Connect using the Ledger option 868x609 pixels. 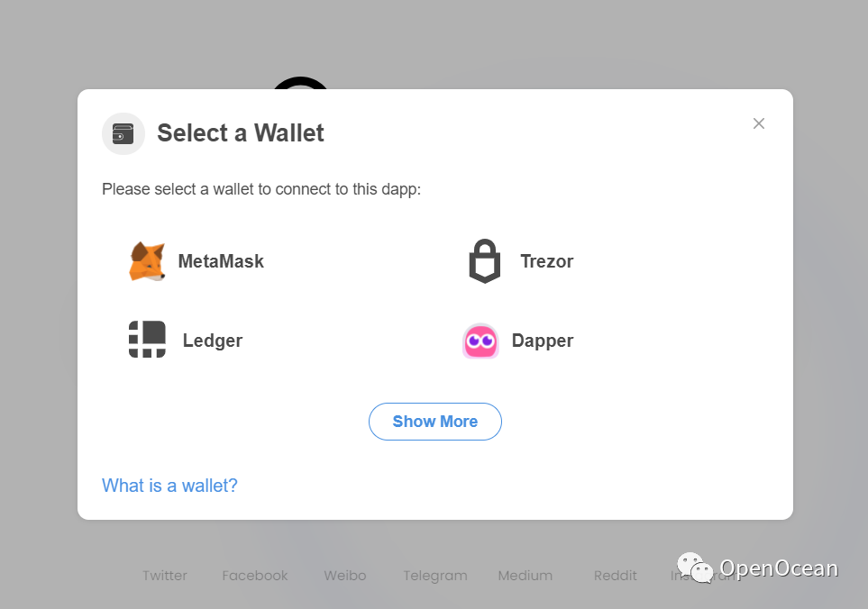click(x=213, y=341)
